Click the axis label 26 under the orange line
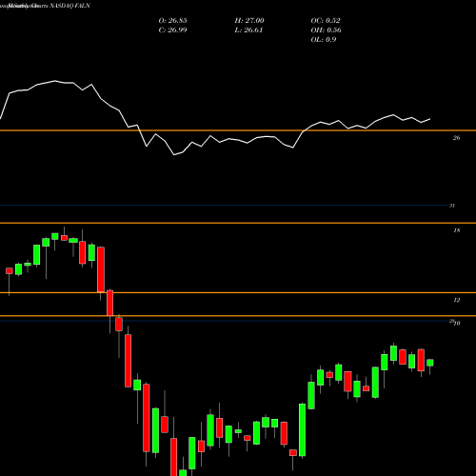 pos(456,138)
